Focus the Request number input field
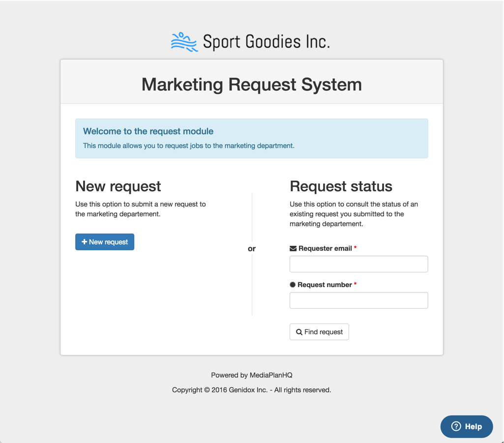Image resolution: width=504 pixels, height=443 pixels. 358,300
